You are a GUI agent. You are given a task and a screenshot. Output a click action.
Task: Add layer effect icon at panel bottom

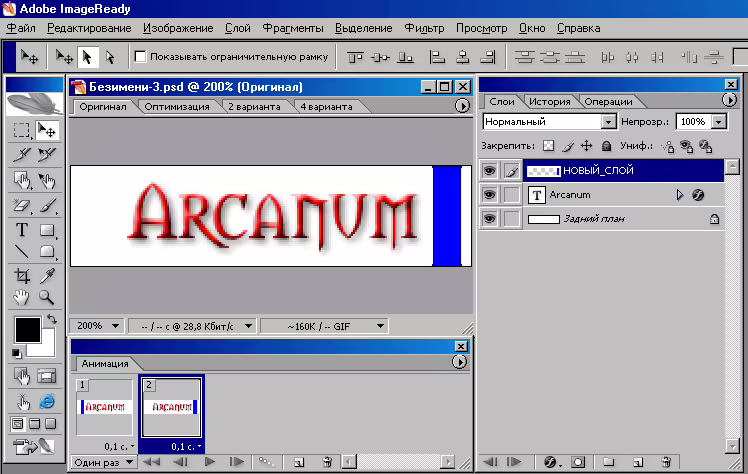551,462
